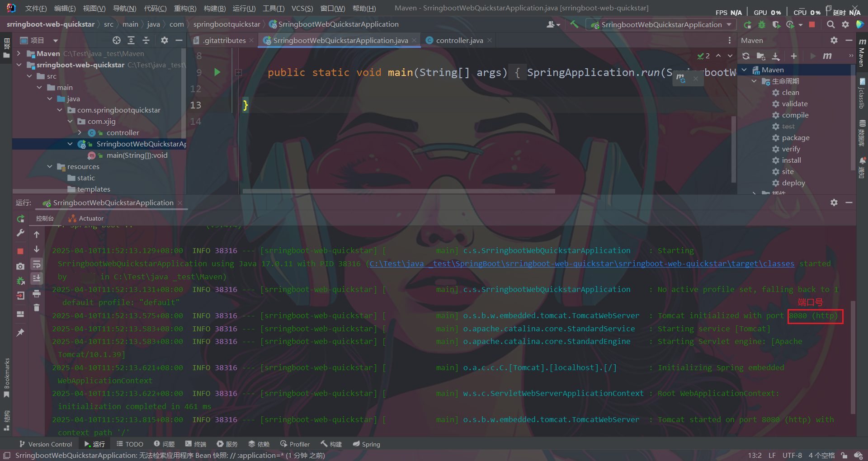Open TODO tool window
This screenshot has width=868, height=461.
130,444
